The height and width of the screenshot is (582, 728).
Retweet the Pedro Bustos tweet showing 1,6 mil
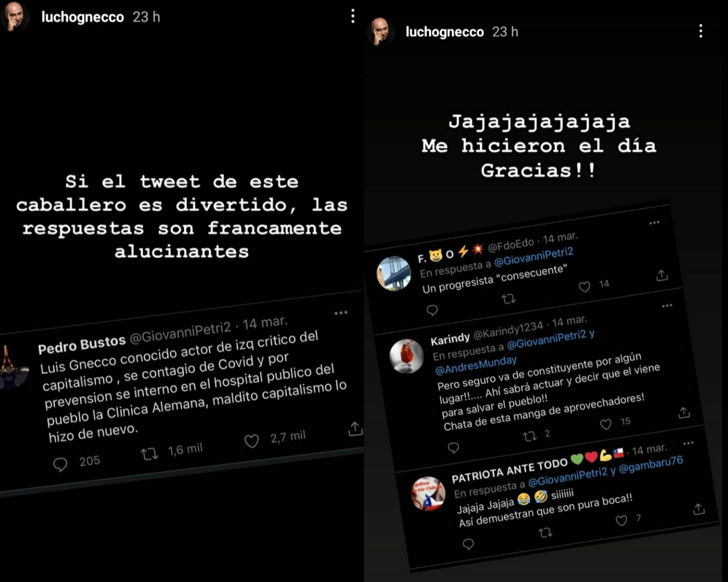(x=149, y=454)
